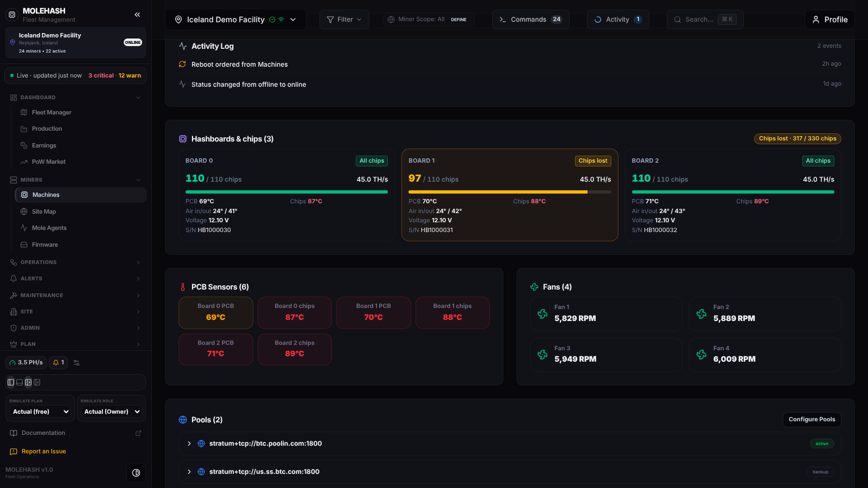Click the 3.5 PH/s hashrate gauge badge

coord(26,363)
